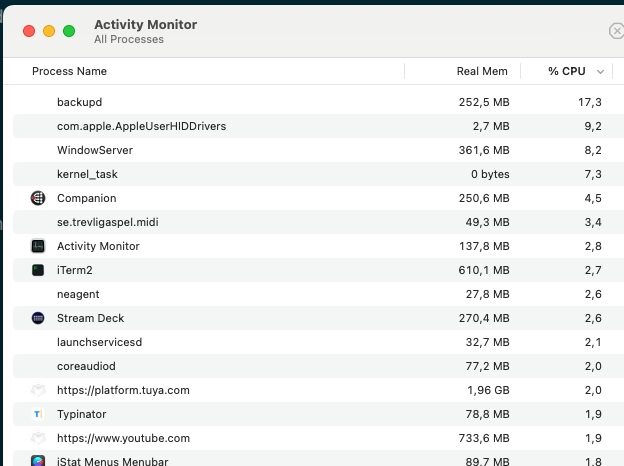This screenshot has width=624, height=466.
Task: Select the https://www.youtube.com process name
Action: (x=123, y=438)
